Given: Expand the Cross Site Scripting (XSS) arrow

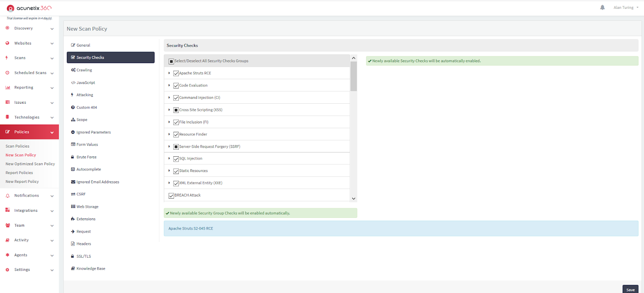Looking at the screenshot, I should pos(169,110).
